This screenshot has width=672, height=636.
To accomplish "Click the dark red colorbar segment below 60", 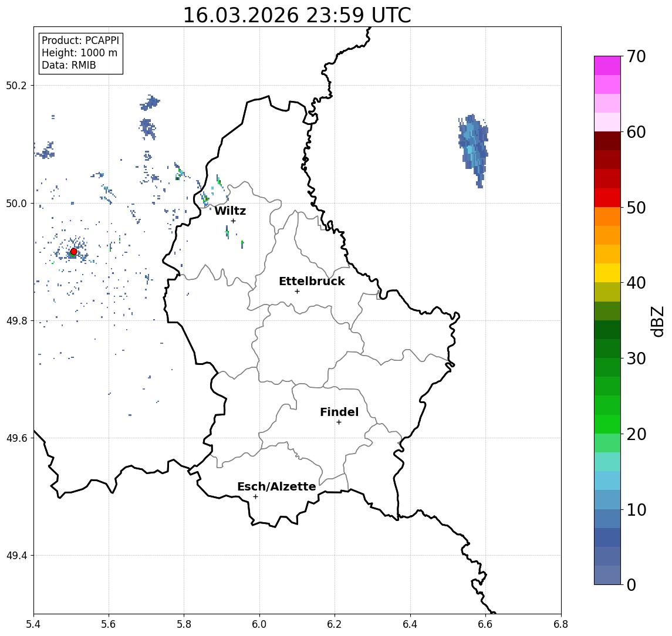I will (607, 141).
